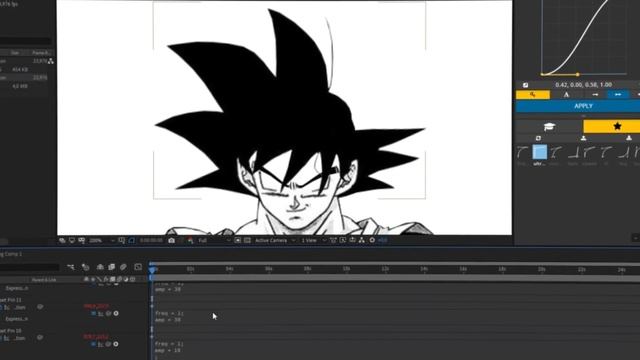The image size is (640, 360).
Task: Click the current timecode in viewer bar
Action: [151, 240]
